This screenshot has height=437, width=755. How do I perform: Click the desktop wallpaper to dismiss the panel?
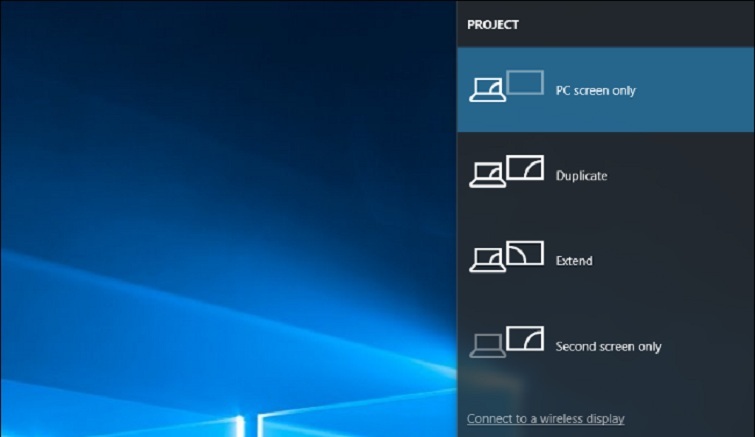(200, 150)
